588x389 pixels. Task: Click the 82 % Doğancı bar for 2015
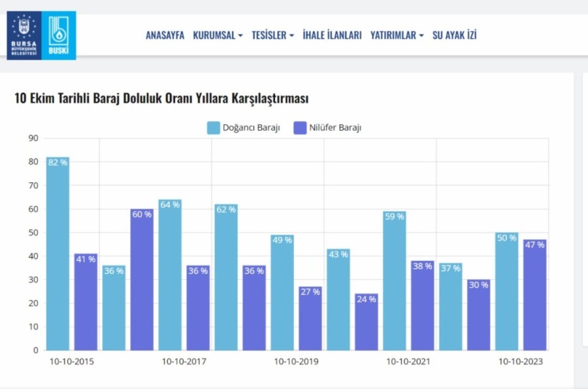[x=57, y=255]
